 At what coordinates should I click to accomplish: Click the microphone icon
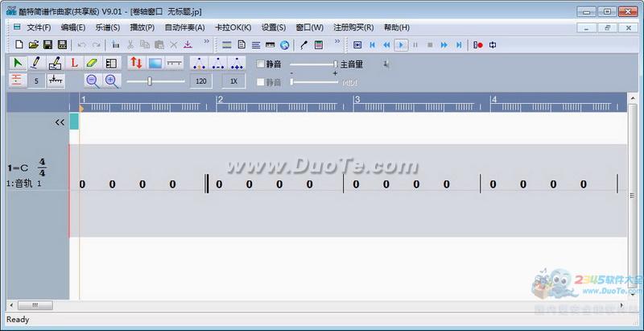(x=303, y=45)
